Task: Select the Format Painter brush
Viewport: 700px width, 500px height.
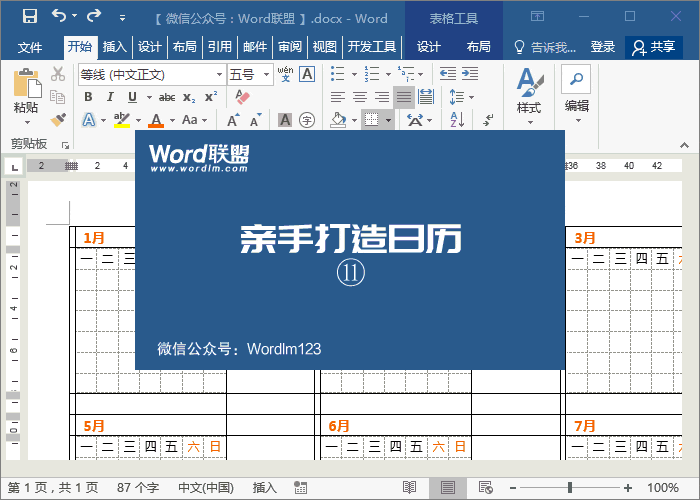Action: point(58,119)
